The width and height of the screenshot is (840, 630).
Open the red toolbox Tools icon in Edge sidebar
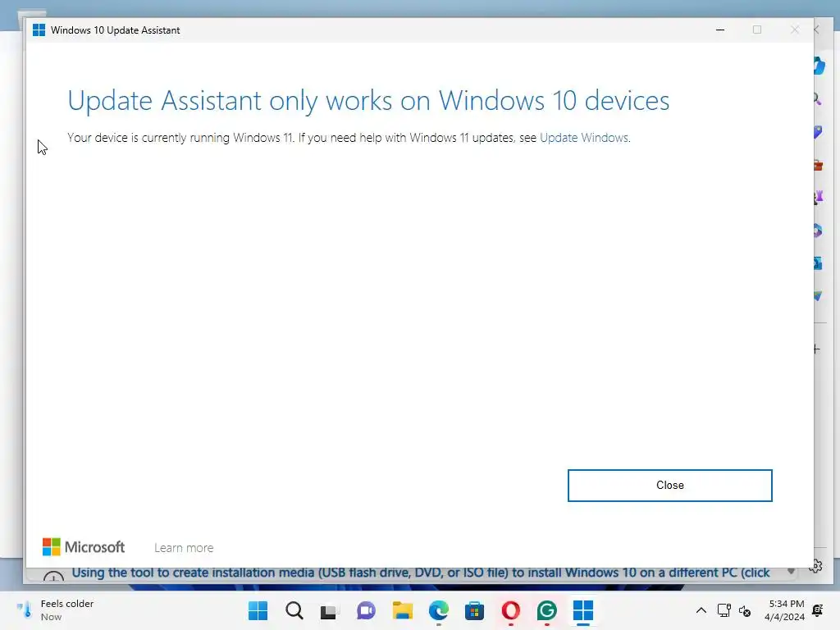[818, 165]
